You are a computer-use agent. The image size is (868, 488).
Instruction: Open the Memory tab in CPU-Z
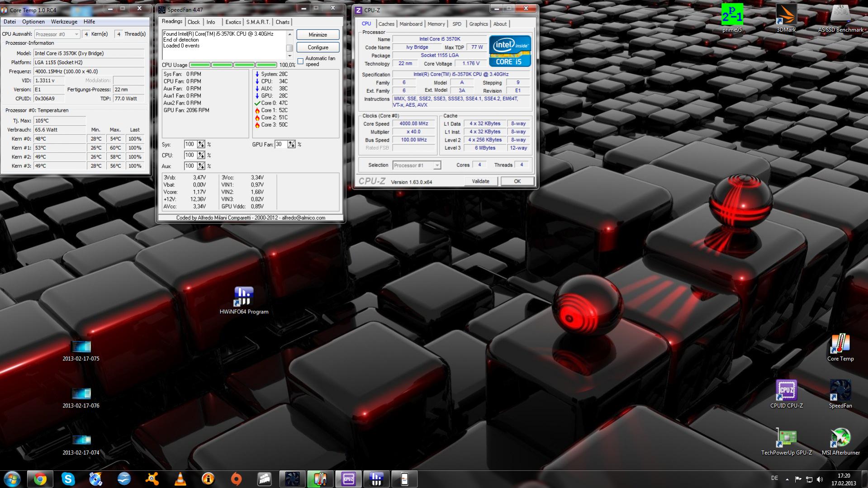[x=436, y=24]
